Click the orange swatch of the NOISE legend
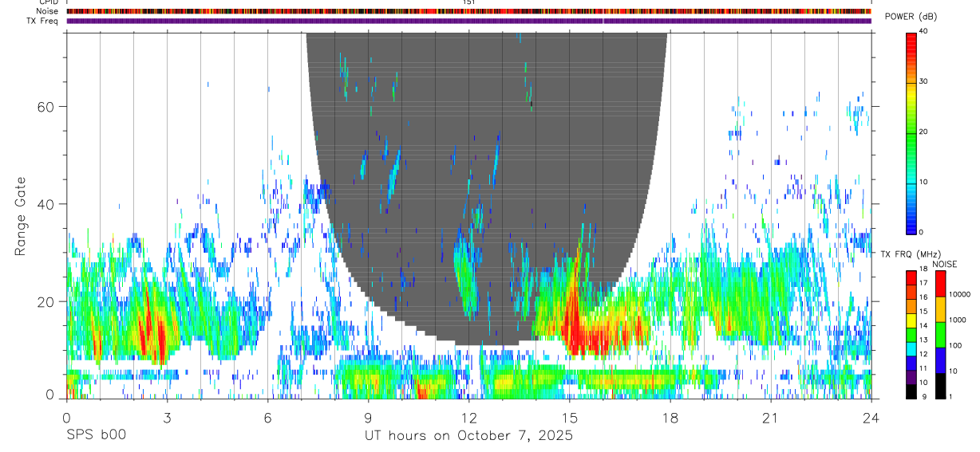Viewport: 980px width, 452px height. coord(939,309)
